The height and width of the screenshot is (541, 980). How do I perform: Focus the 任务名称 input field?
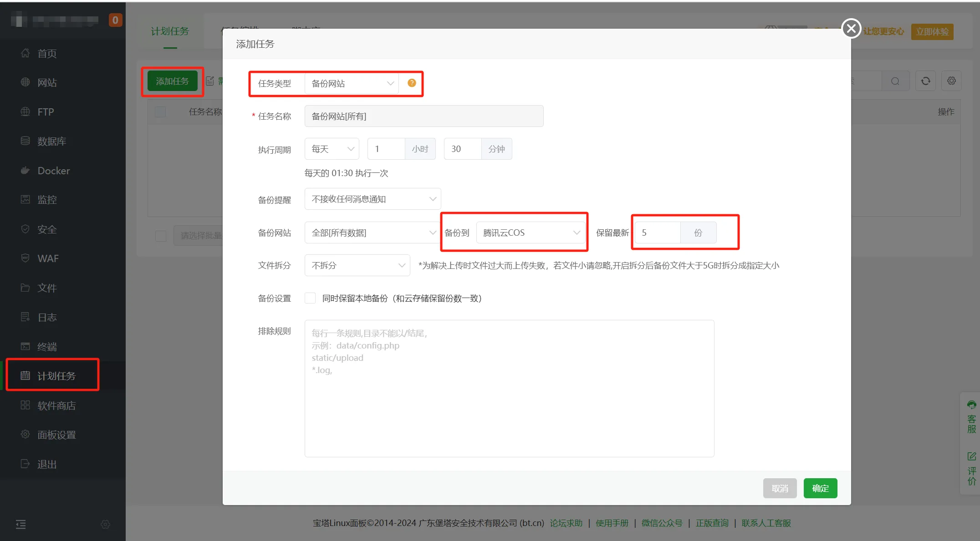[x=424, y=116]
